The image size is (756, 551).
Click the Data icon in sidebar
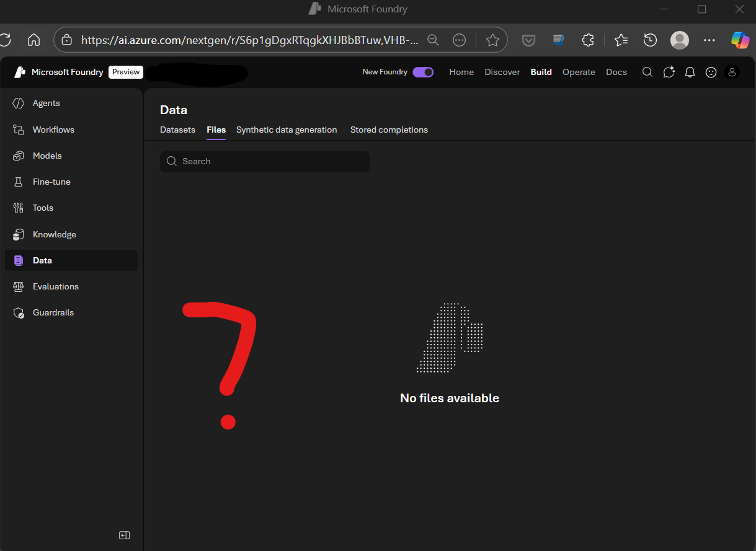pyautogui.click(x=19, y=260)
